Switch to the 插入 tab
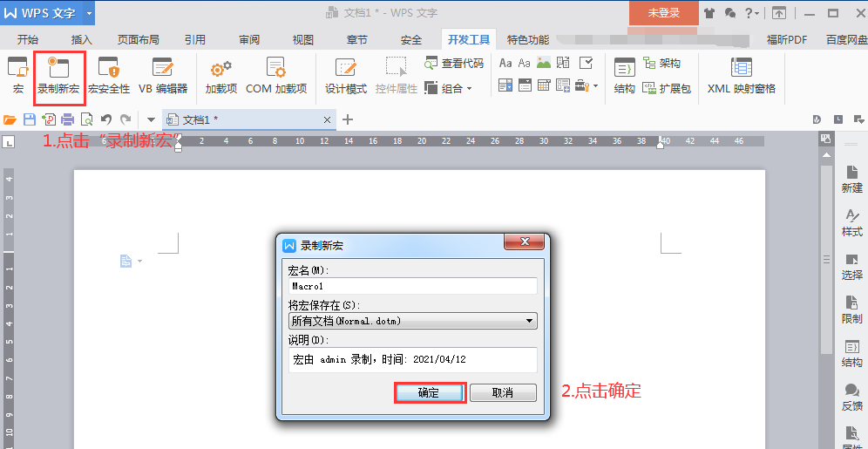868x449 pixels. coord(81,39)
